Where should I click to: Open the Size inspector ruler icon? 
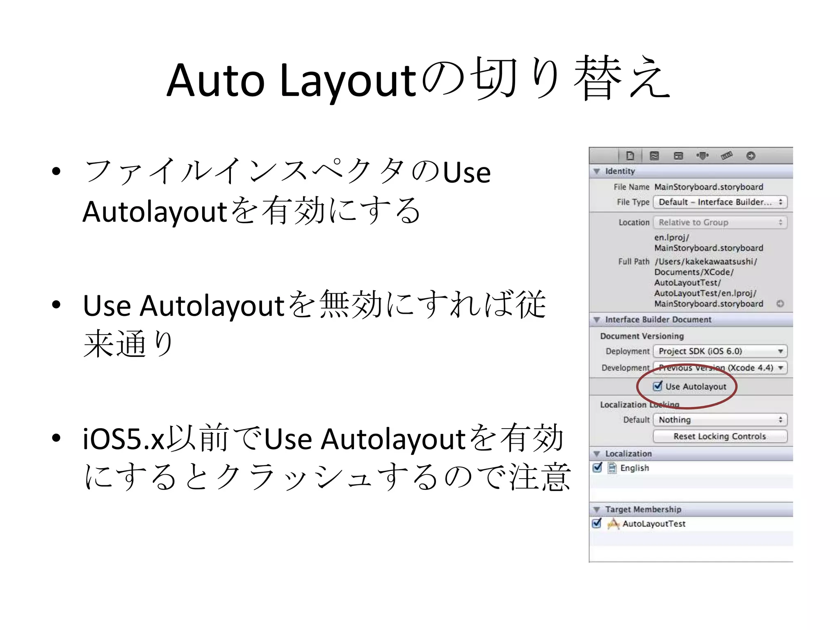click(x=727, y=156)
